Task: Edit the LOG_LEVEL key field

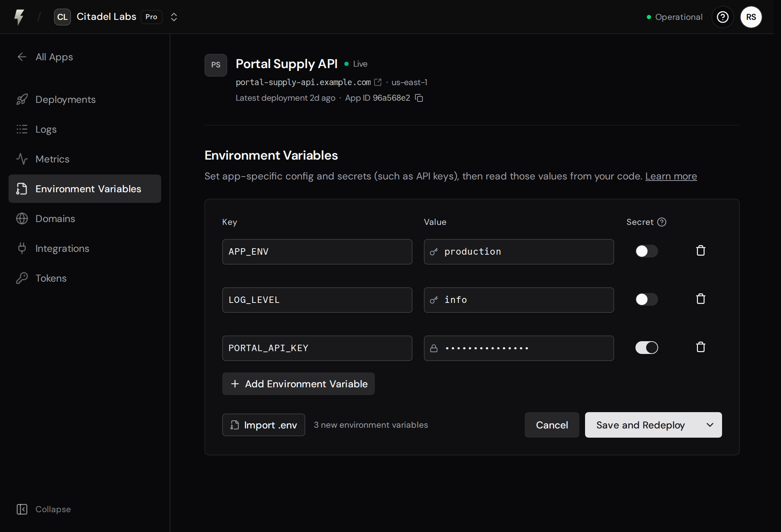Action: (317, 300)
